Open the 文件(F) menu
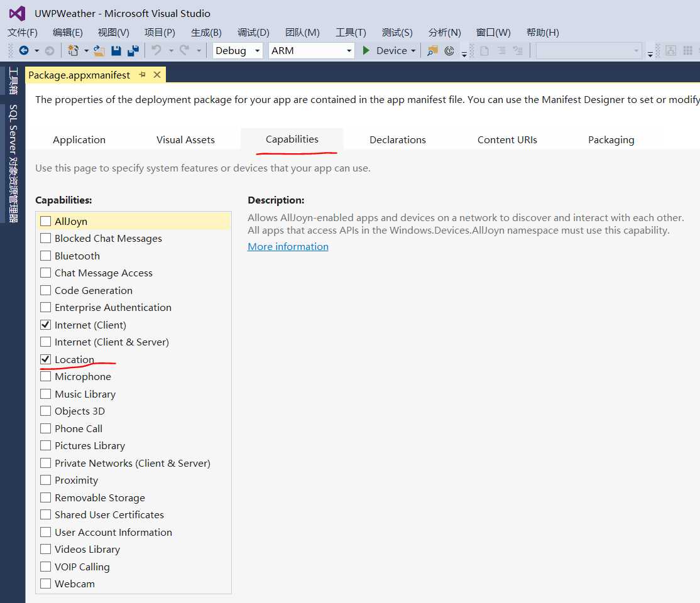Screen dimensions: 700x603 (23, 33)
